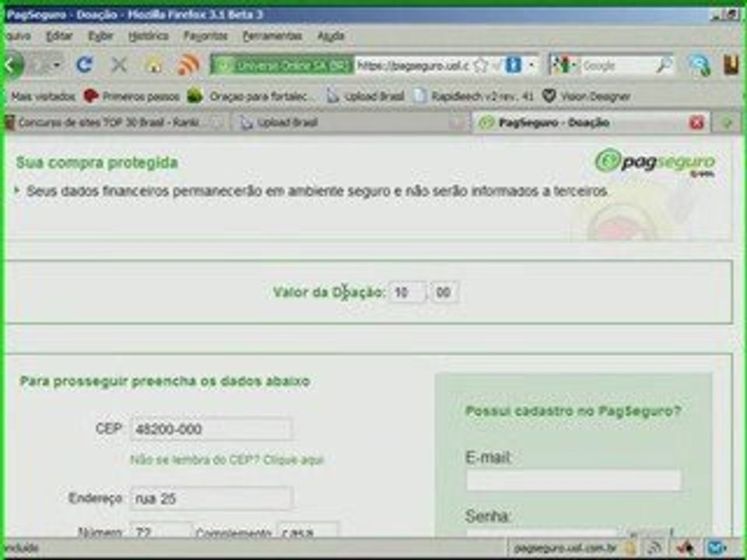Click the Sua compra protegida heading
The width and height of the screenshot is (747, 560).
click(x=97, y=163)
